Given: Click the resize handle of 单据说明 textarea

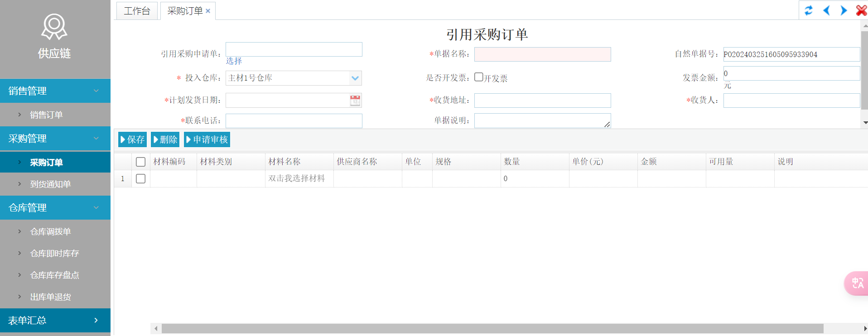Looking at the screenshot, I should (607, 124).
